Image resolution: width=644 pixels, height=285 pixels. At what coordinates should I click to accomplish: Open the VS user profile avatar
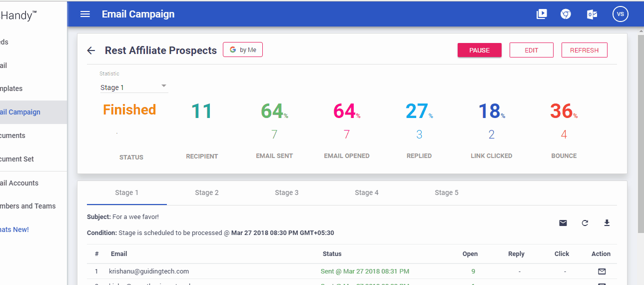[x=620, y=14]
